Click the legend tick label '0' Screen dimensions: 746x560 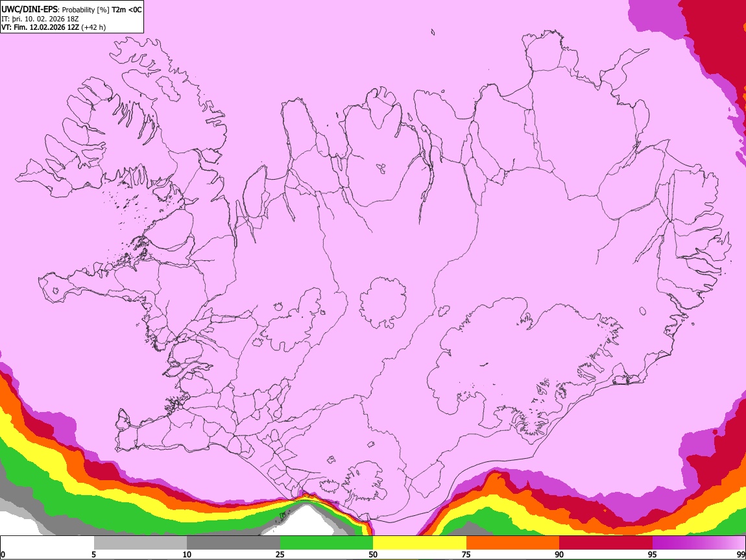pos(3,554)
